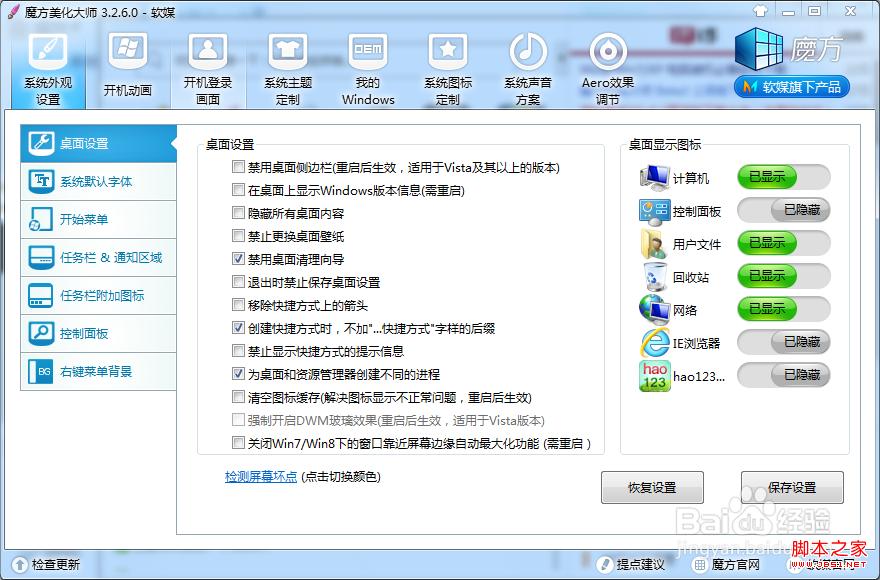Viewport: 880px width, 580px height.
Task: Toggle 回收站 desktop icon switch
Action: click(783, 276)
